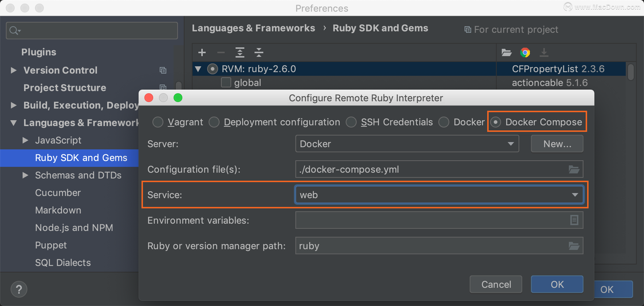
Task: Expand JavaScript settings node
Action: click(x=26, y=140)
